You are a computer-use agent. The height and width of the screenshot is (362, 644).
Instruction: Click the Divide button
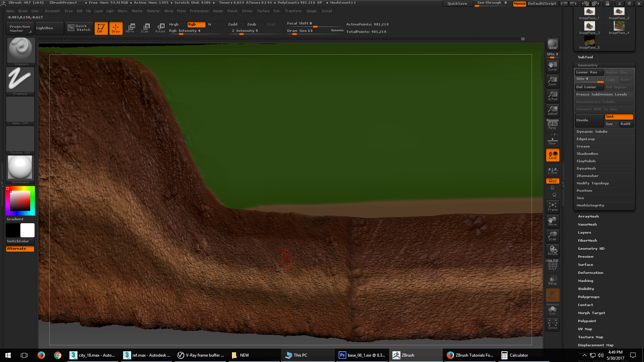(589, 120)
